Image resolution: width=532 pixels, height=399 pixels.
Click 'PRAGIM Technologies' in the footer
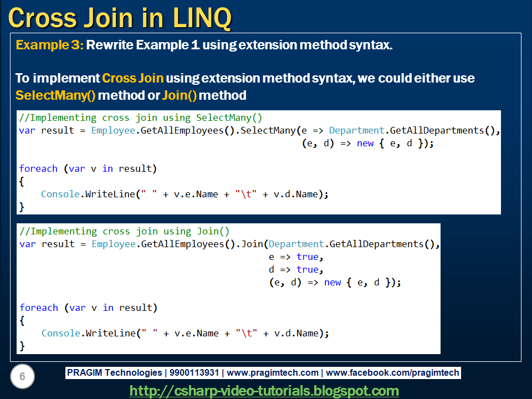[115, 372]
